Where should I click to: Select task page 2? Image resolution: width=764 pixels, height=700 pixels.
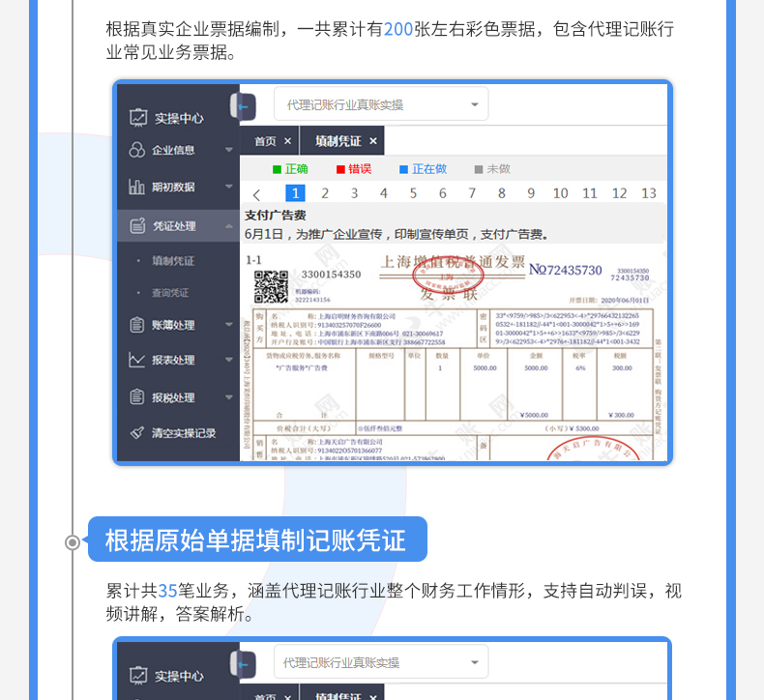click(325, 193)
